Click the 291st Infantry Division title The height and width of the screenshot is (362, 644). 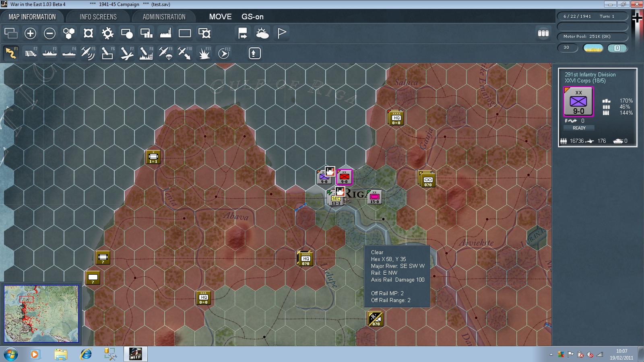point(590,74)
